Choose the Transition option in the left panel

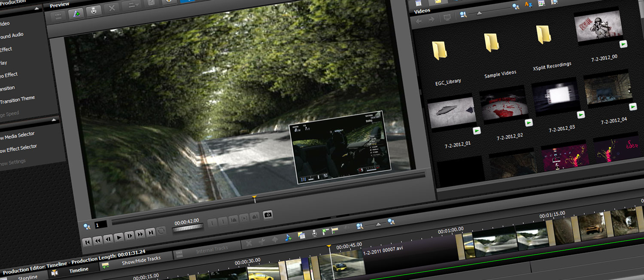click(x=7, y=88)
